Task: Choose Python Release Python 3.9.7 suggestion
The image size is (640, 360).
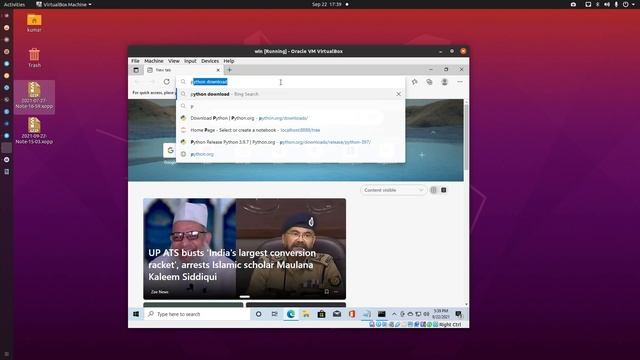Action: 291,142
